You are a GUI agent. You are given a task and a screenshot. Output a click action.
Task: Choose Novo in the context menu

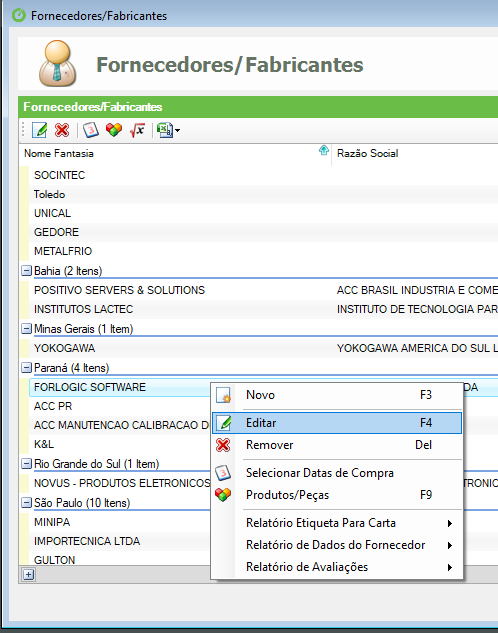coord(337,395)
